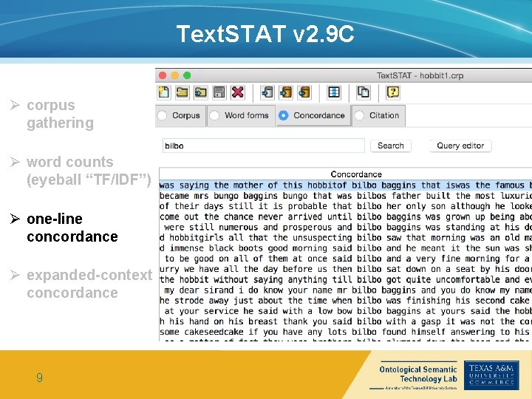Click the red close window button
Viewport: 532px width, 399px height.
tap(163, 75)
